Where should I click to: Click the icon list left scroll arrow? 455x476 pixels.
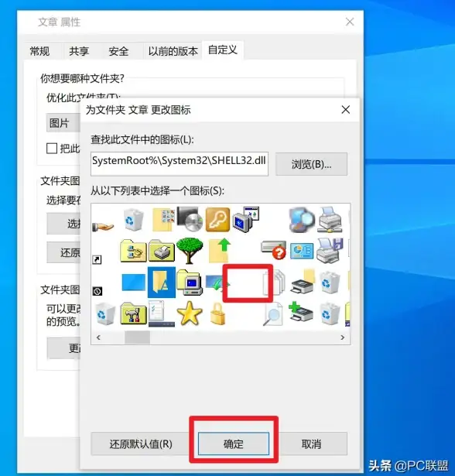pos(98,337)
